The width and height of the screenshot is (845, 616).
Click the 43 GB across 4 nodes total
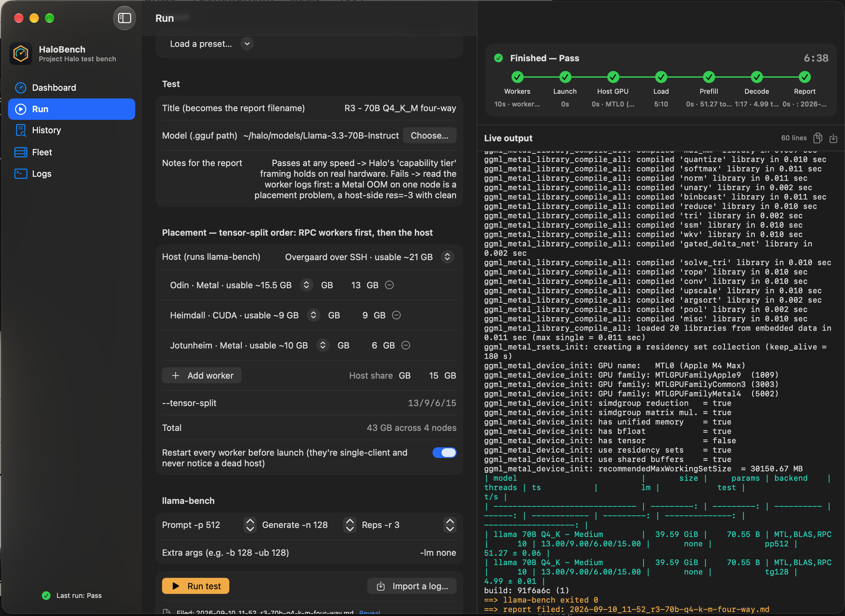411,428
